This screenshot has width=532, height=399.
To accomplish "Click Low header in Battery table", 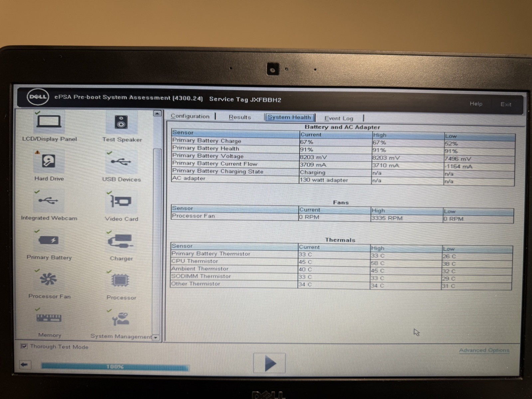I will pyautogui.click(x=479, y=136).
